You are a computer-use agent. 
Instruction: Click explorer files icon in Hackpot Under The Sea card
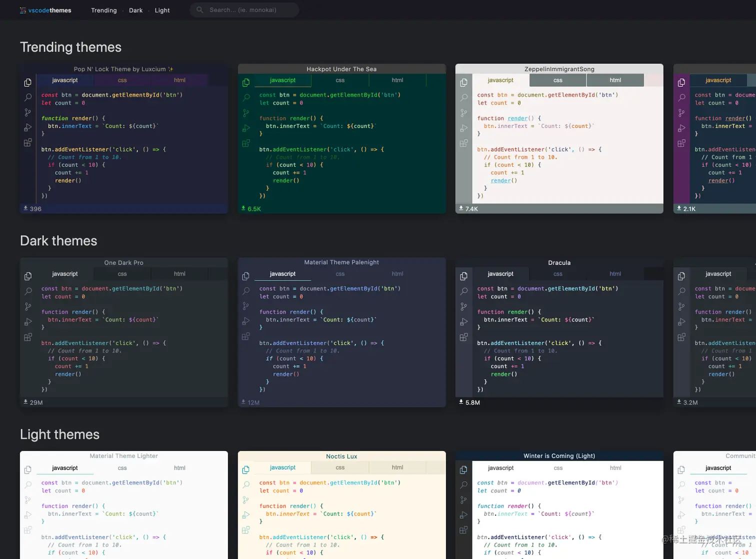pos(246,82)
